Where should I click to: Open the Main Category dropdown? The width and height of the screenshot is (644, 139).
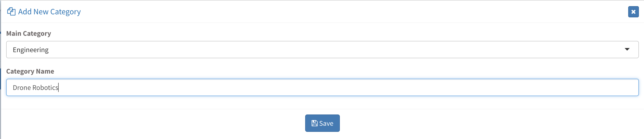(x=322, y=50)
